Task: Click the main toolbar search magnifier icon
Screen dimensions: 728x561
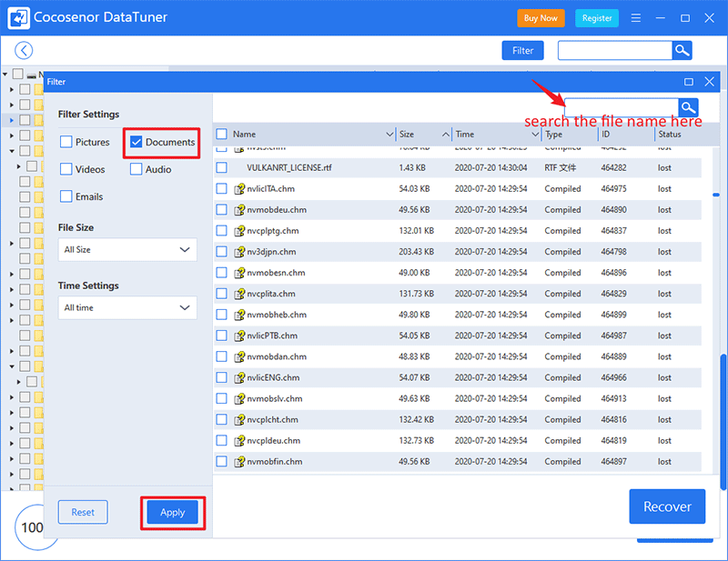Action: point(682,51)
